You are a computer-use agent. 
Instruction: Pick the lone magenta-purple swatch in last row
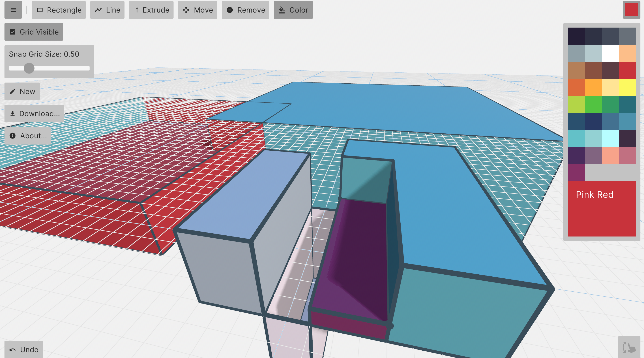pyautogui.click(x=576, y=172)
